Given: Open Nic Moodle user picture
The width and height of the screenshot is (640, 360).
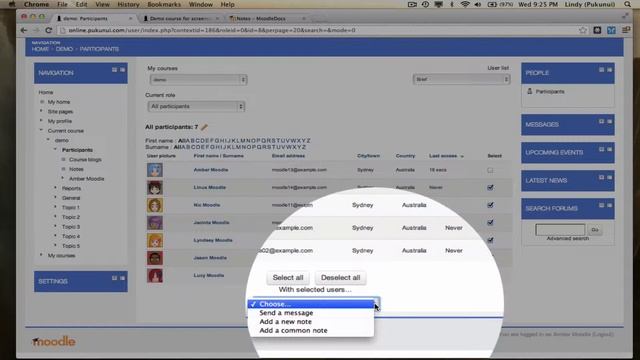Looking at the screenshot, I should click(155, 205).
